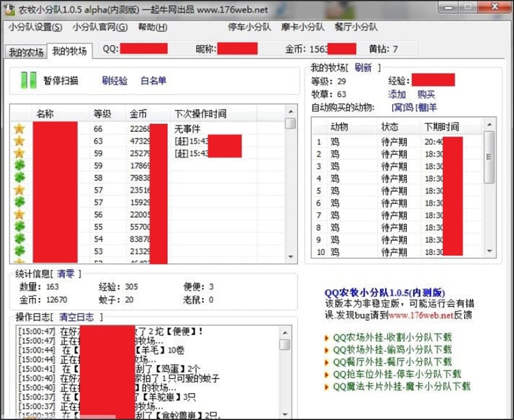Viewport: 514px width, 420px height.
Task: Open the 小分队官网(G) menu
Action: (101, 27)
